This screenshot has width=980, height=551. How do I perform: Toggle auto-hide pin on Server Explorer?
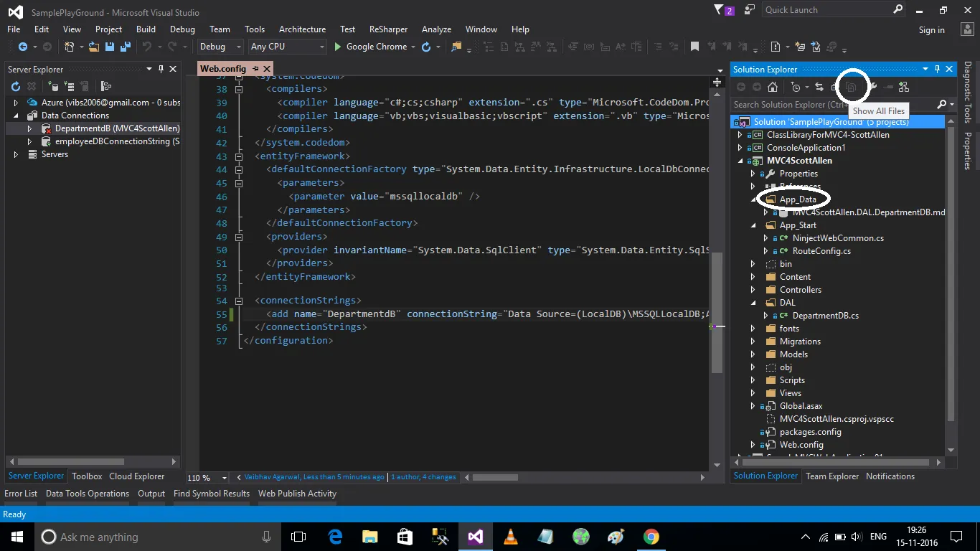coord(161,69)
